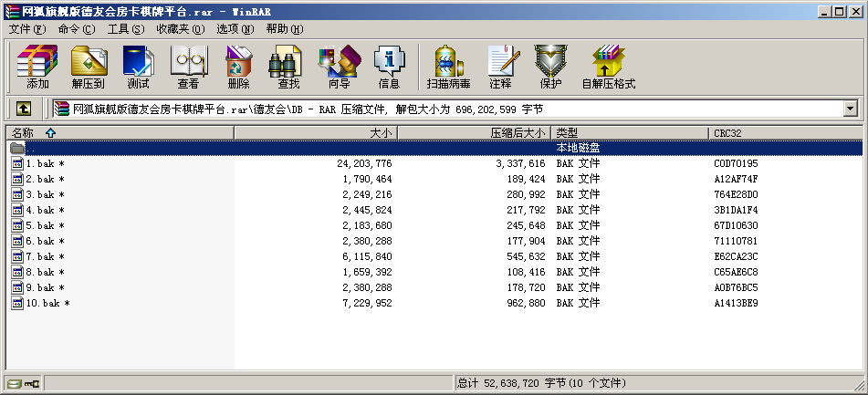Screen dimensions: 868x395
Task: Click packed size 177,904
Action: (526, 241)
